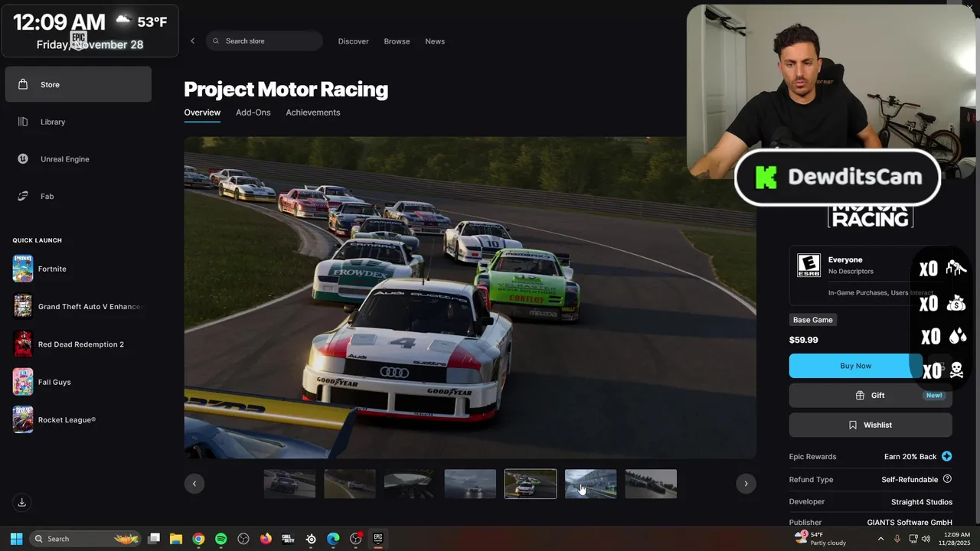Select the highlighted fifth screenshot thumbnail

pos(531,484)
